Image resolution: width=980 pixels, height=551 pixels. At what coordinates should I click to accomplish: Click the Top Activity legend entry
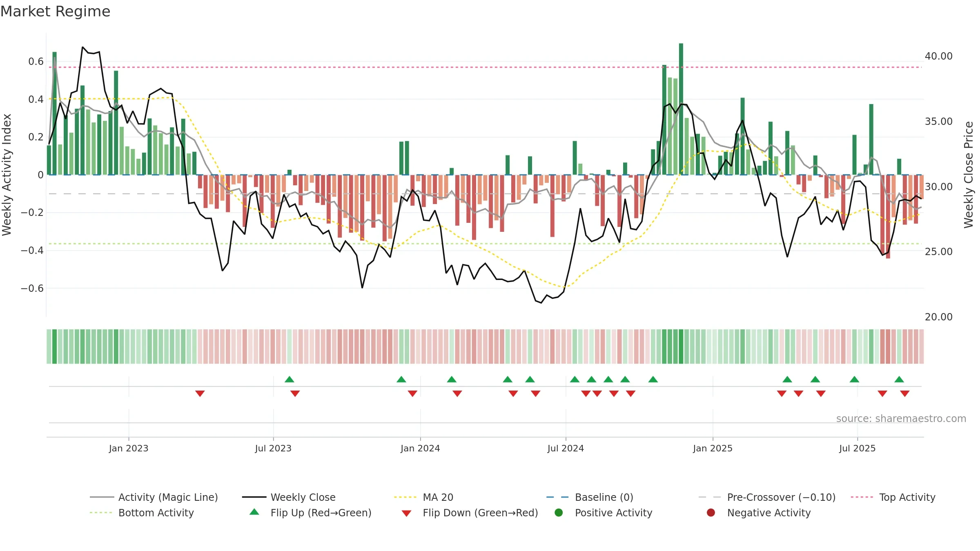893,497
